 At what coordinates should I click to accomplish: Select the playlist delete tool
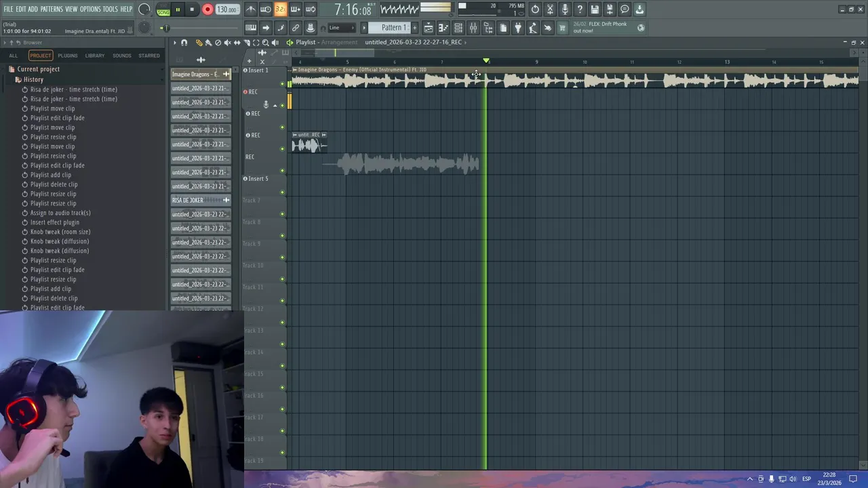coord(218,43)
